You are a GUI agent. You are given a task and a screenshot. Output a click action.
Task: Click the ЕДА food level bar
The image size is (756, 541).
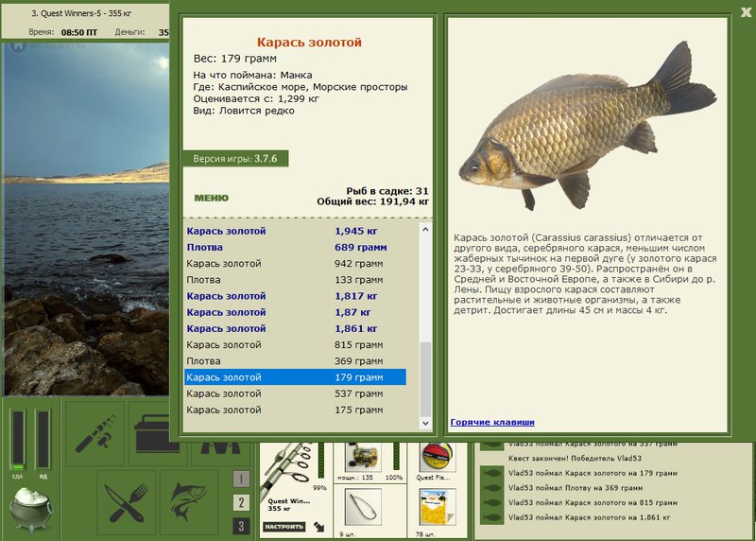[x=18, y=439]
